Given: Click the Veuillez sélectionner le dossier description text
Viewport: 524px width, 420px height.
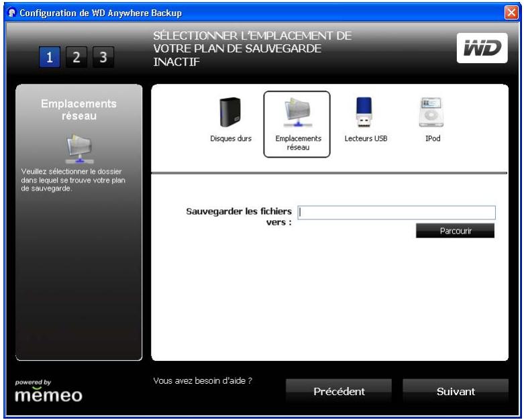Looking at the screenshot, I should 73,180.
